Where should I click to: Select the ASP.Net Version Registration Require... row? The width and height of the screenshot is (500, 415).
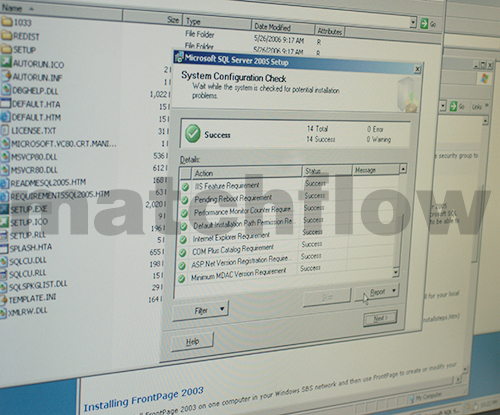click(286, 260)
